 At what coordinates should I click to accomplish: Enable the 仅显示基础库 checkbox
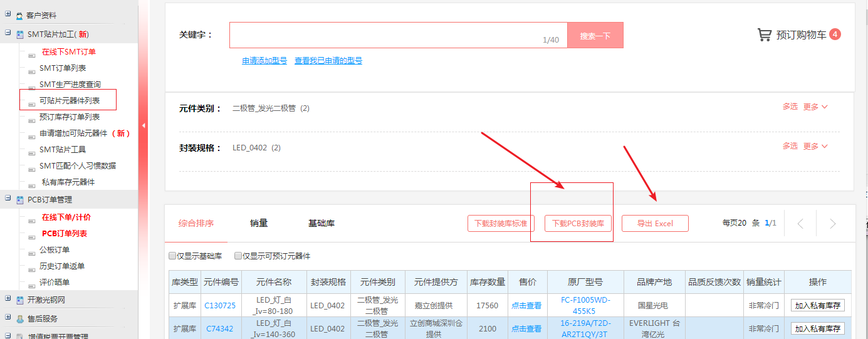[172, 256]
